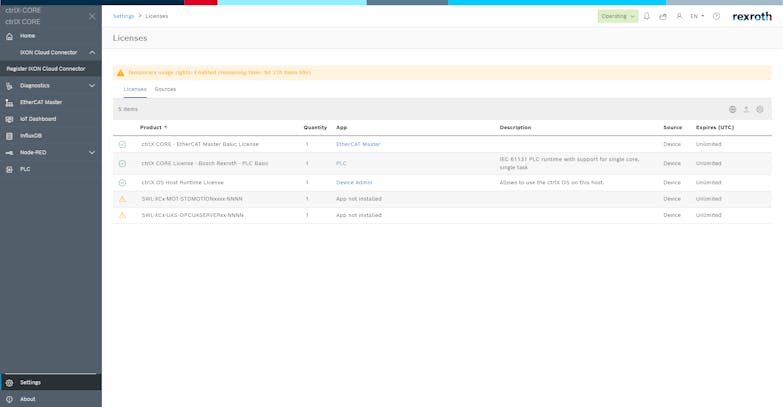Screen dimensions: 783x407
Task: Open table settings gear icon
Action: (x=760, y=109)
